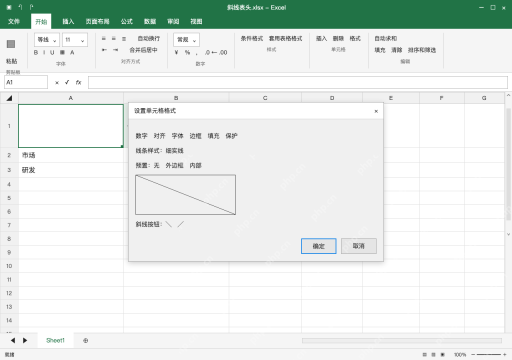Screen dimensions: 512x360
Task: Choose the 外边框 border preset
Action: click(x=174, y=165)
